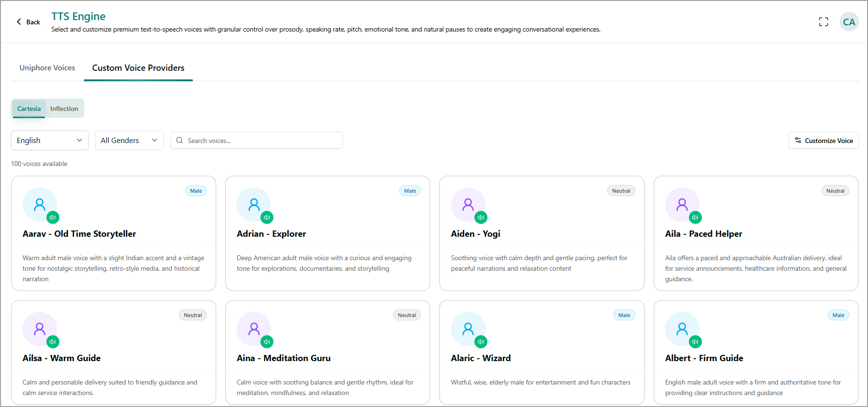Select the Ailsa - Warm Guide title

62,358
